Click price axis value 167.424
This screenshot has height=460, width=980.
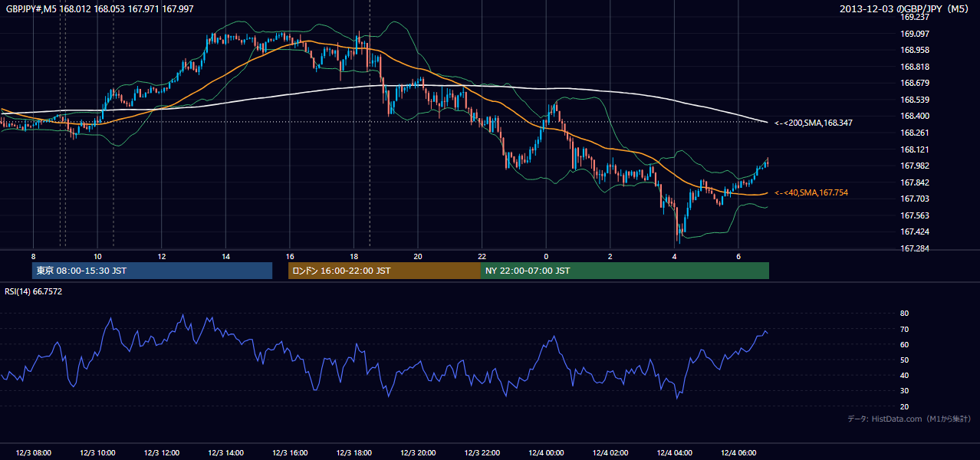915,232
